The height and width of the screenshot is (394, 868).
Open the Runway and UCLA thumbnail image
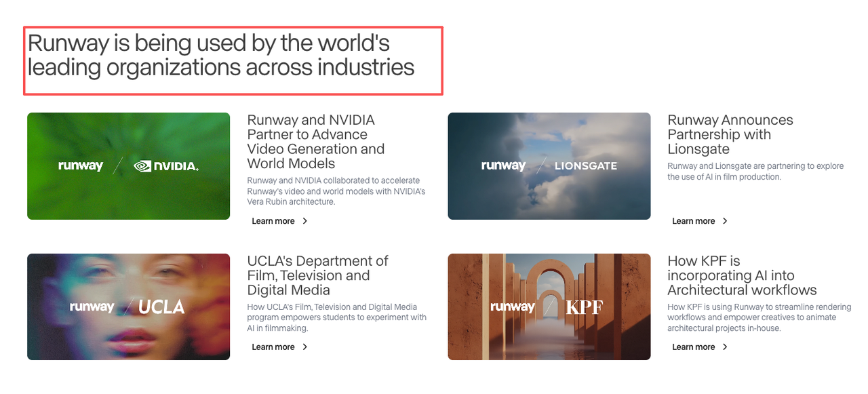(x=128, y=307)
